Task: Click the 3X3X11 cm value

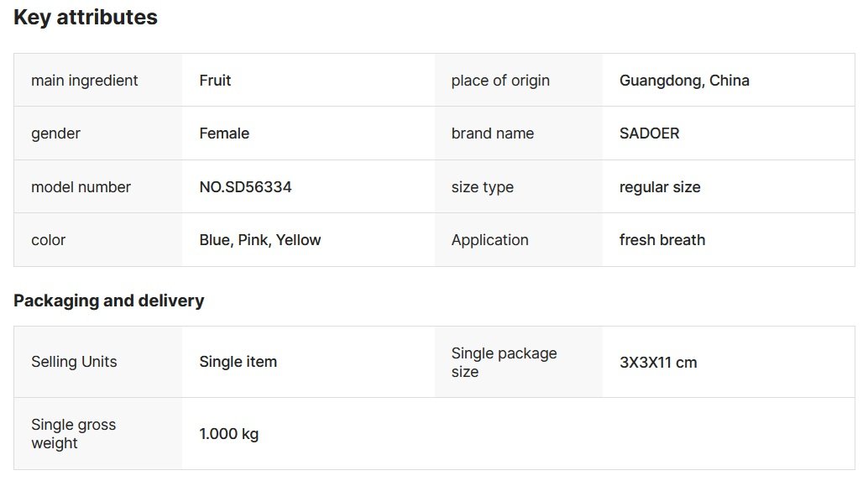Action: tap(658, 363)
